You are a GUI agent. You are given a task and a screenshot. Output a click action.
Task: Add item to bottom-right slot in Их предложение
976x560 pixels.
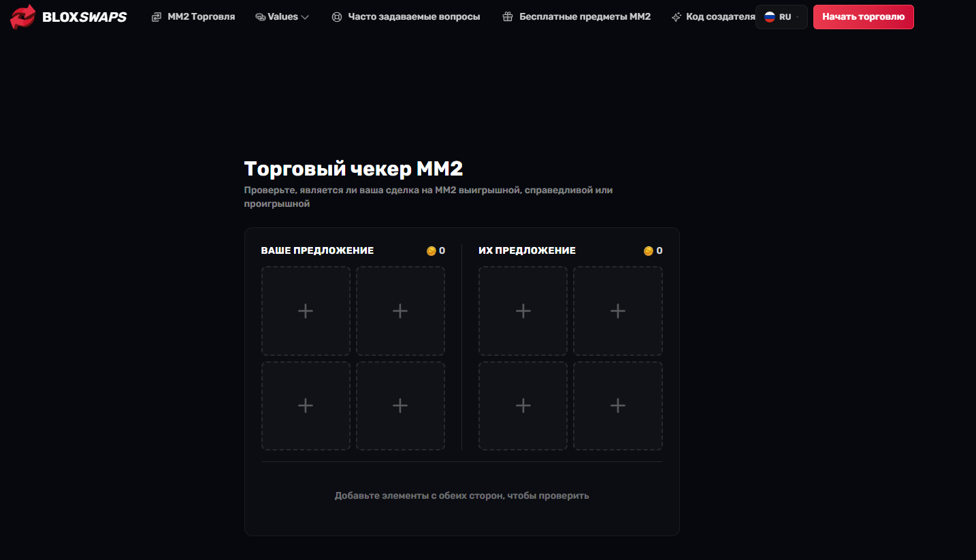point(617,406)
